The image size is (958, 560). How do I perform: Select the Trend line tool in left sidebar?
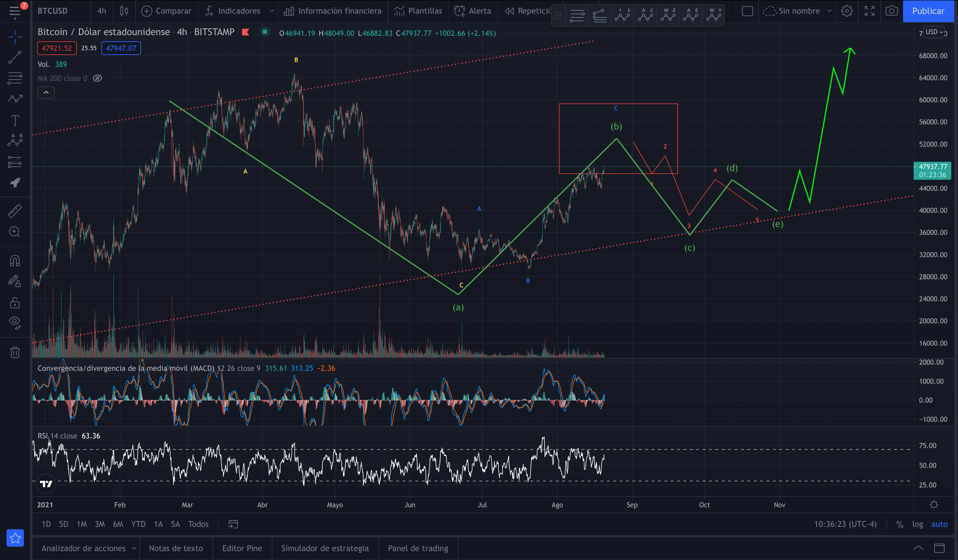[x=15, y=57]
